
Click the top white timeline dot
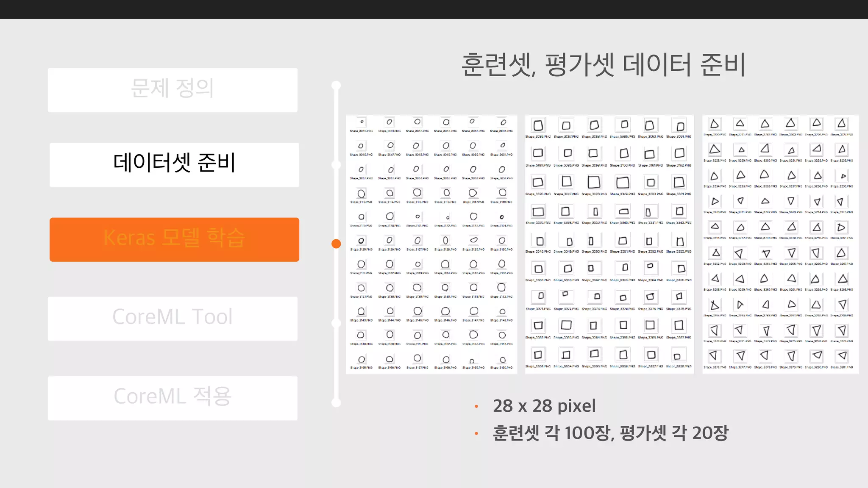coord(336,85)
